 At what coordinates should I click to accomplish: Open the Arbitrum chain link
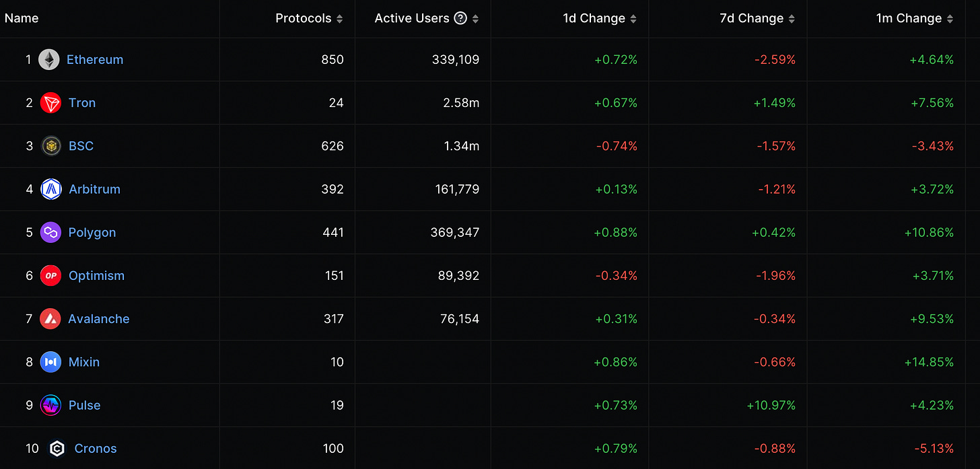[95, 189]
